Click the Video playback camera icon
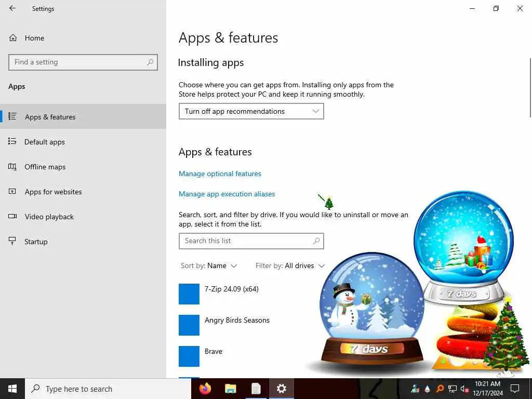This screenshot has height=399, width=532. tap(12, 217)
